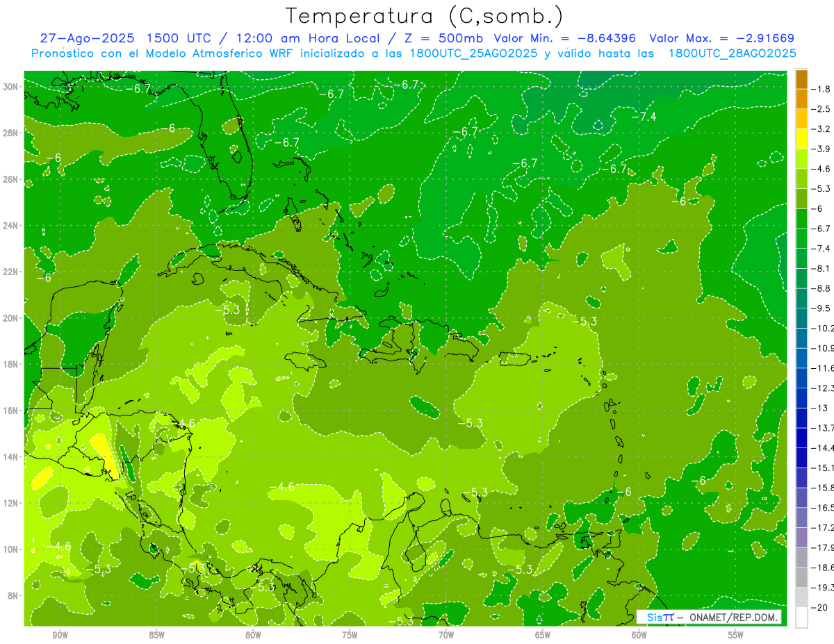Viewport: 834px width, 644px height.
Task: Select the "Z = 500mb" level text
Action: 443,38
